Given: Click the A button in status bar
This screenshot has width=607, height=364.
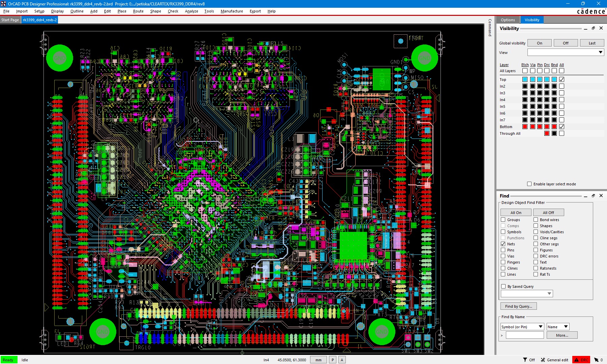Looking at the screenshot, I should (x=342, y=360).
